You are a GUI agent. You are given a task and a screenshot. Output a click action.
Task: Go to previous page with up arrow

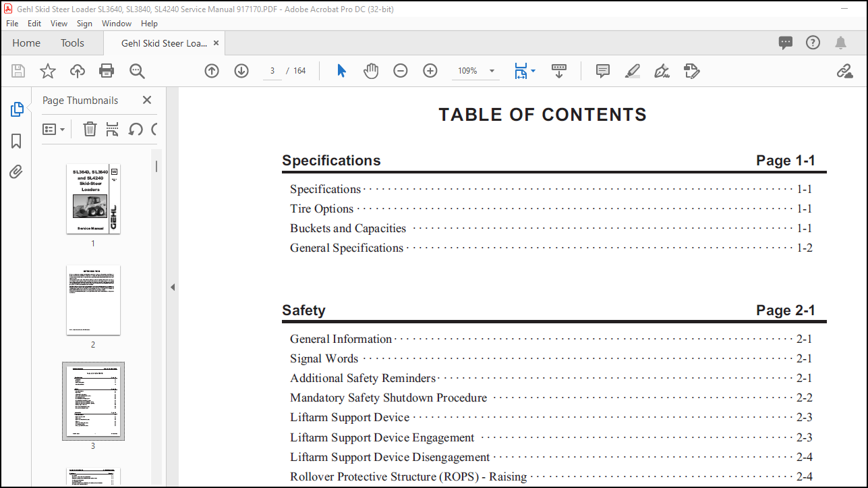pyautogui.click(x=212, y=71)
